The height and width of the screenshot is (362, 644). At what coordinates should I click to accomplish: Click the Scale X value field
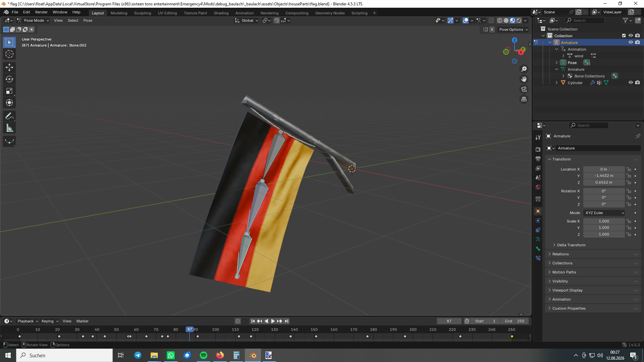(604, 221)
